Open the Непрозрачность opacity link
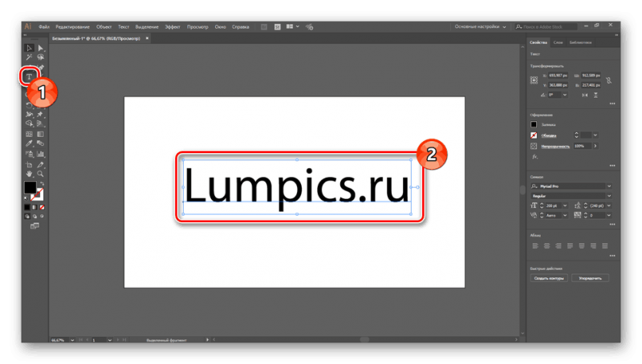Viewport: 642px width, 364px height. coord(555,147)
